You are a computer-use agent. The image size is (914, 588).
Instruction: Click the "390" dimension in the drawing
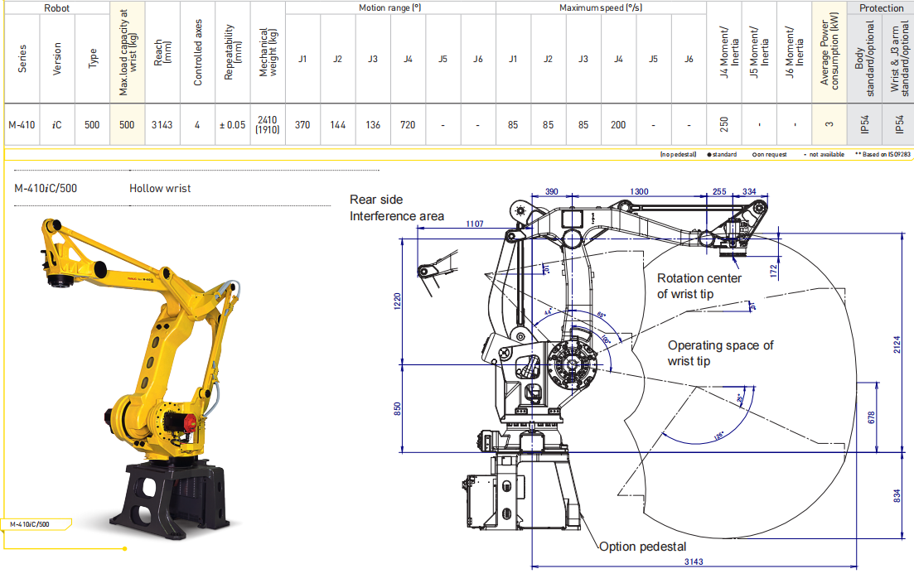coord(551,191)
